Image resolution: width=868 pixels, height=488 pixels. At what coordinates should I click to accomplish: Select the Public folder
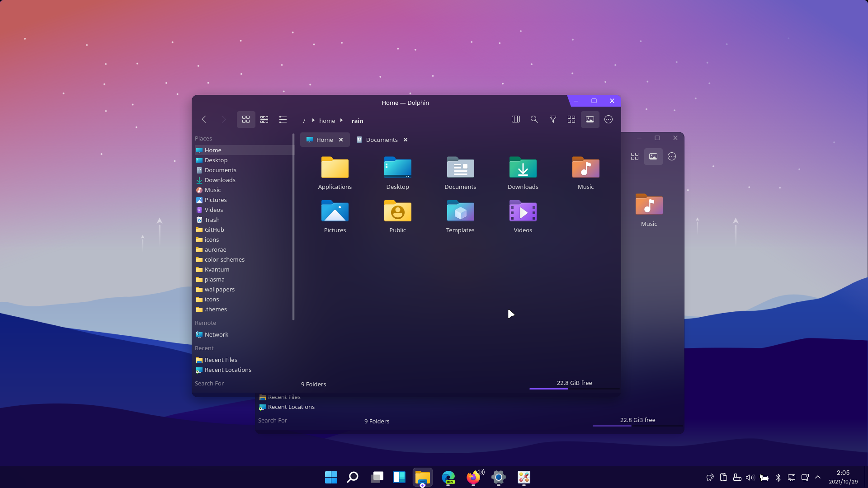tap(398, 216)
